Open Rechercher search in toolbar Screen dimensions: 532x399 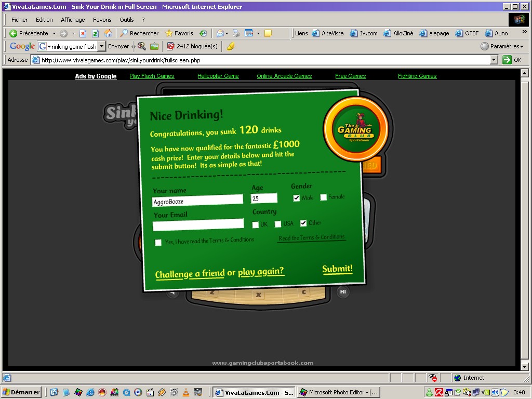point(139,33)
